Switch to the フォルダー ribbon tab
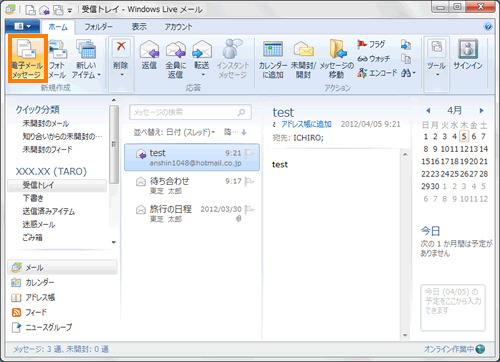 click(98, 27)
